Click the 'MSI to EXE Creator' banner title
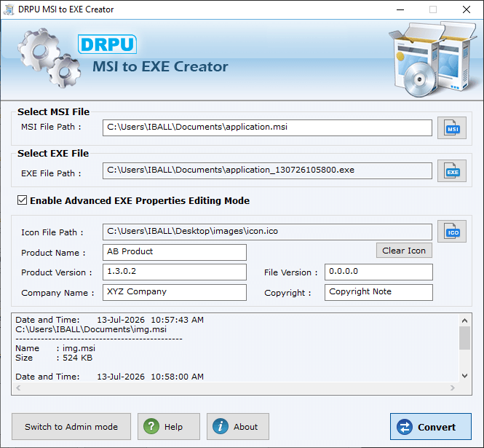This screenshot has width=484, height=448. point(161,66)
